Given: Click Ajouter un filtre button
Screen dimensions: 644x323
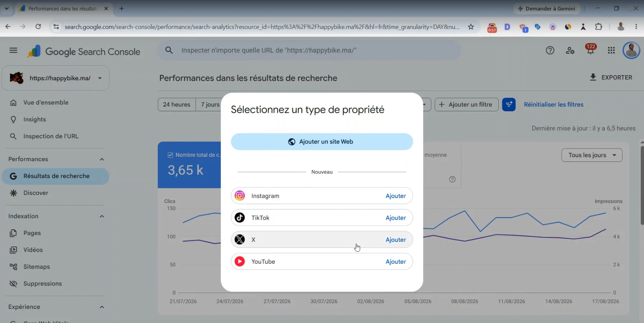Looking at the screenshot, I should [467, 105].
